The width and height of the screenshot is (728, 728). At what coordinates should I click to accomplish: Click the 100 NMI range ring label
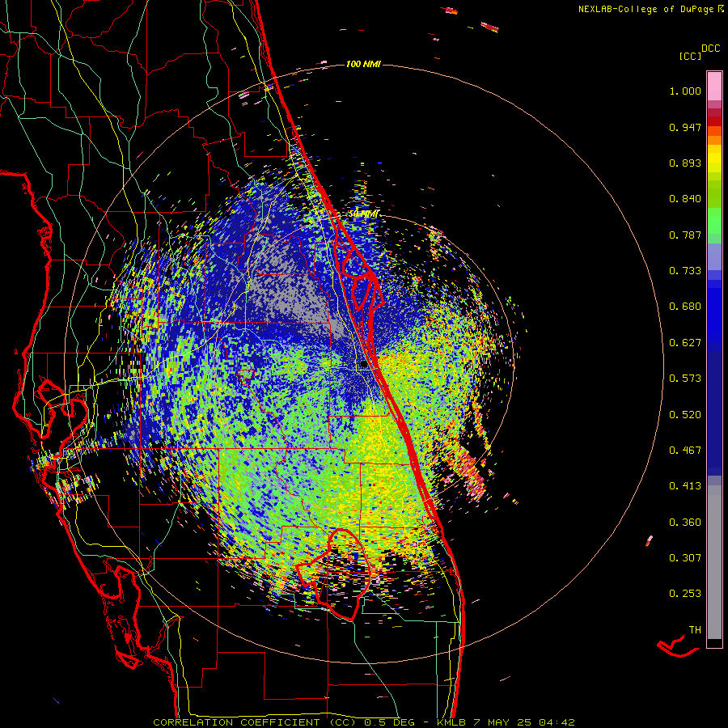[363, 64]
